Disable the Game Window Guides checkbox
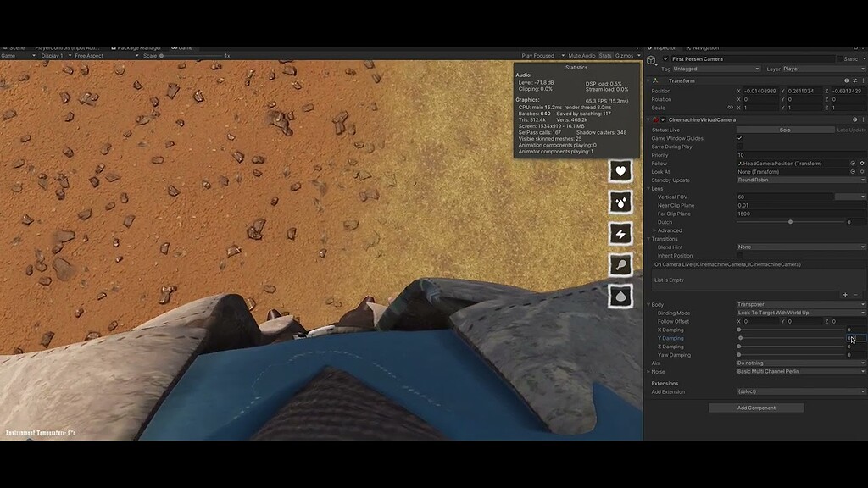868x488 pixels. coord(741,137)
